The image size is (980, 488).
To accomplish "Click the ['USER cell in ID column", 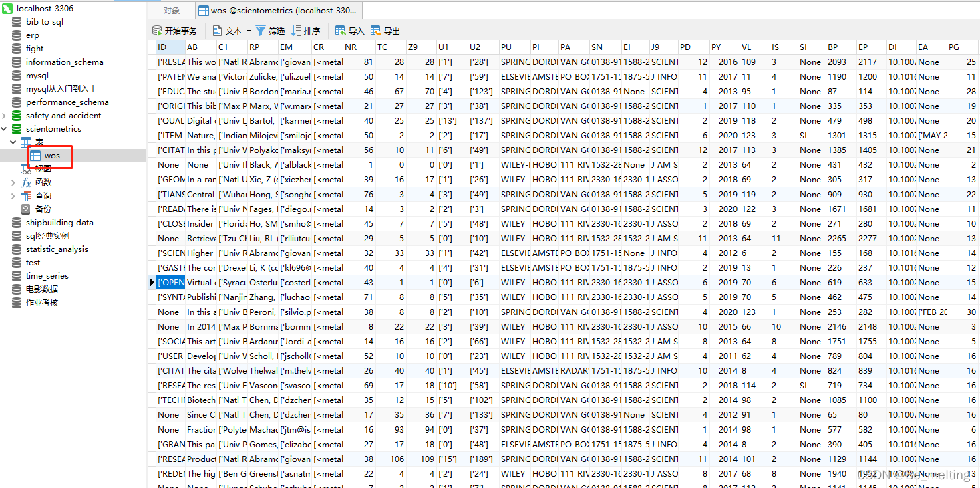I will click(x=170, y=356).
